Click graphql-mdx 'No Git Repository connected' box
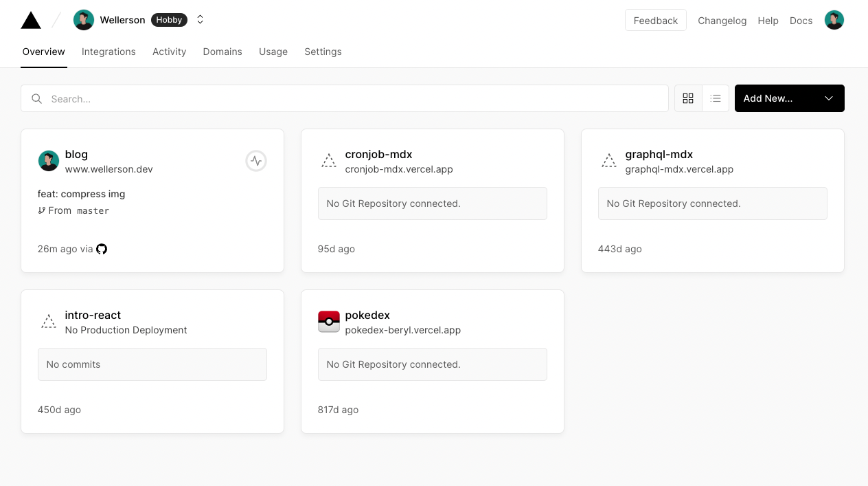This screenshot has height=486, width=868. [713, 203]
